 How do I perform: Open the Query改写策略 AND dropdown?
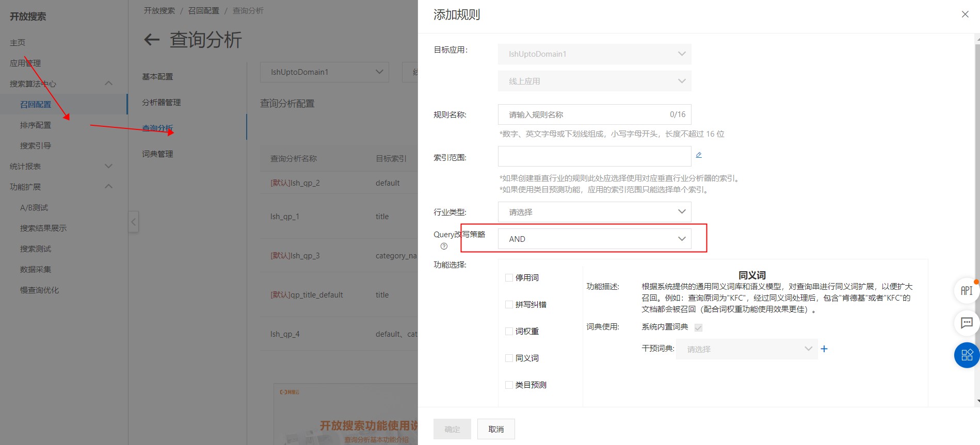(x=595, y=239)
